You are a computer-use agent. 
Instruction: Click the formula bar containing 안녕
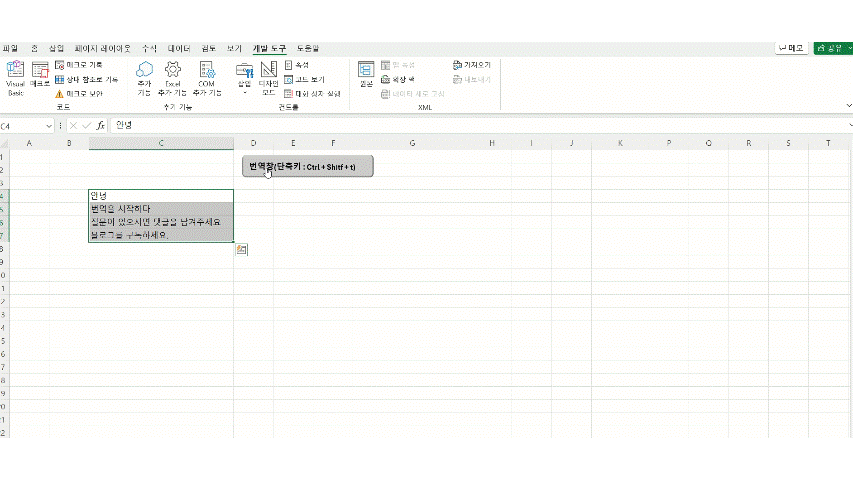click(x=479, y=125)
